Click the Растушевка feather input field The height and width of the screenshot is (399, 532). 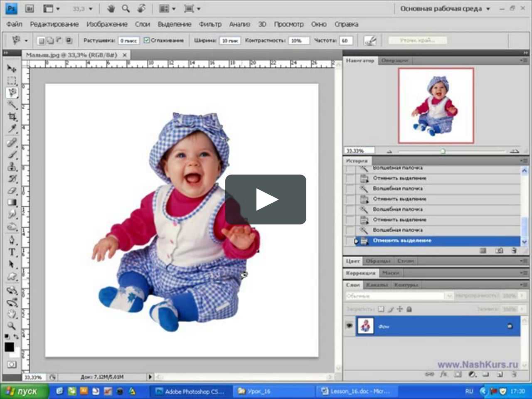click(x=129, y=40)
